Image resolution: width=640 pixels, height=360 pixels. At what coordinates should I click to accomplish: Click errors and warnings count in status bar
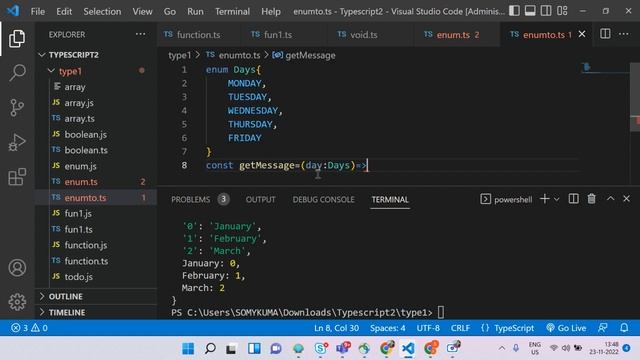point(29,328)
